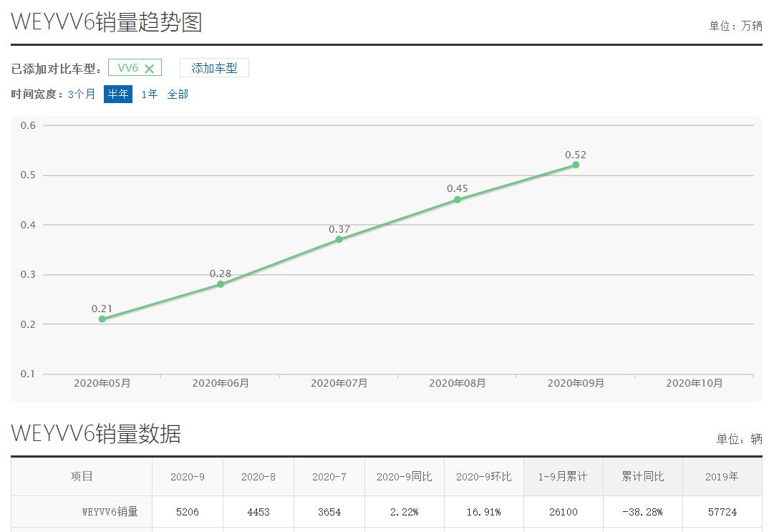
Task: Click the -38.28% cumulative change cell
Action: coord(642,512)
